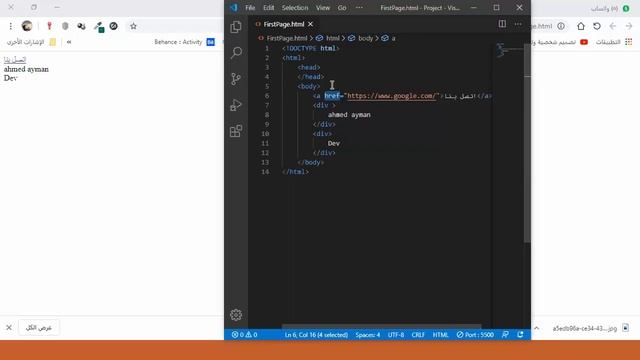Viewport: 640px width, 360px height.
Task: Open the Explorer view in VS Code
Action: point(236,27)
